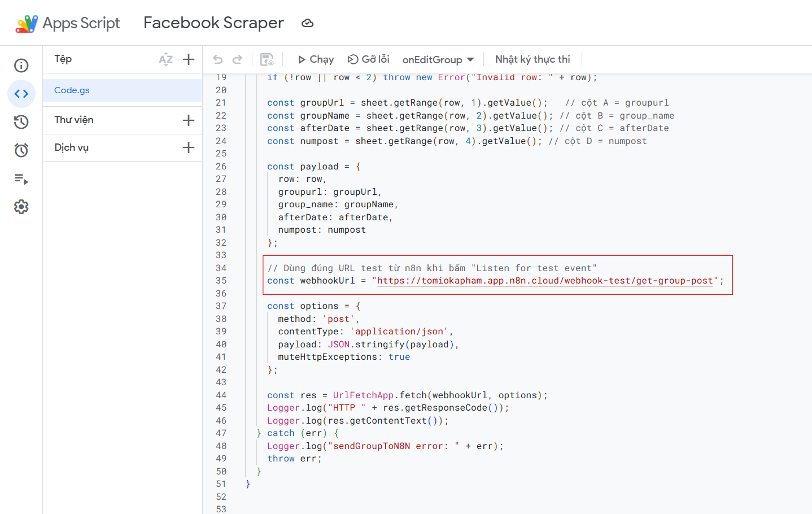Select the Code.gs file
This screenshot has width=812, height=514.
122,90
